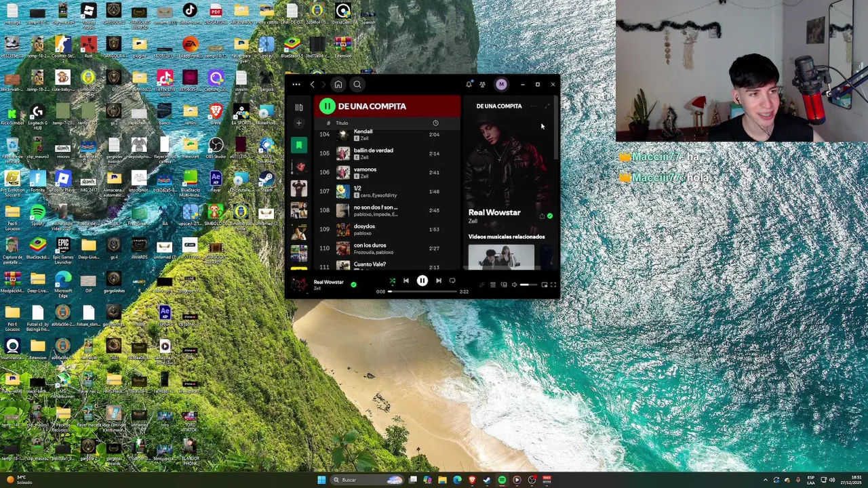This screenshot has width=868, height=488.
Task: Select the BlueStacks Multi-Instance desktop icon
Action: (x=190, y=182)
